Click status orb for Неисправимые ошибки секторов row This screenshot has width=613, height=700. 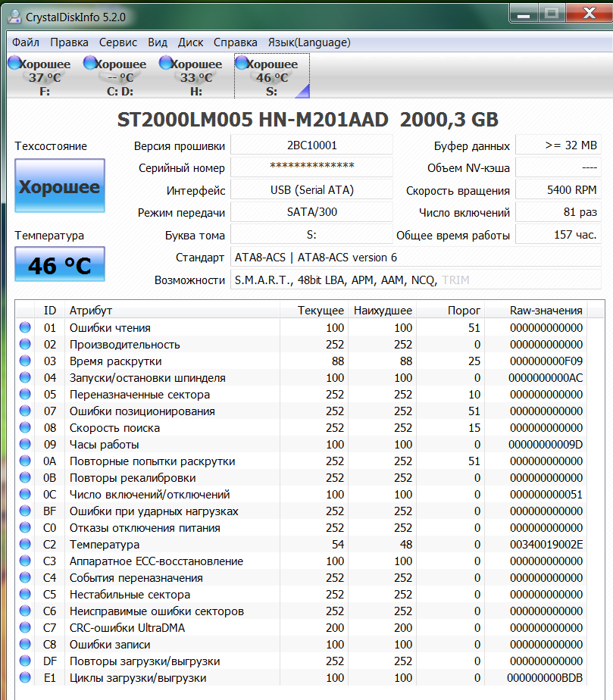click(25, 611)
